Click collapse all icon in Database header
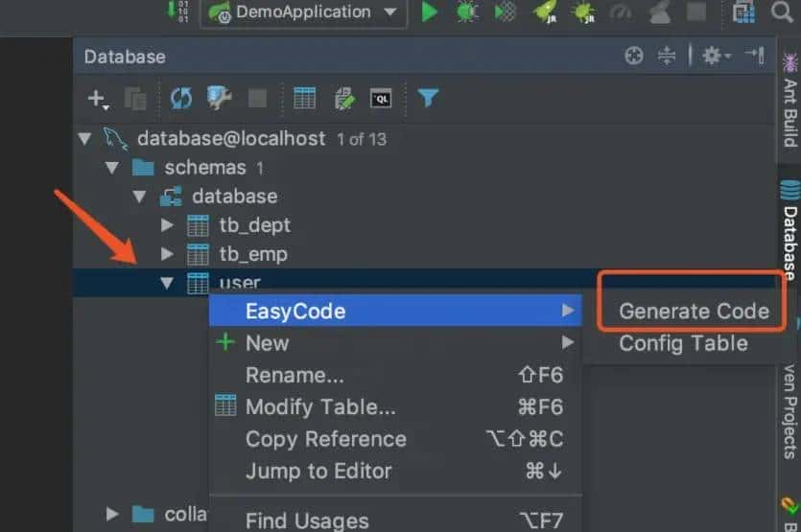801x532 pixels. tap(667, 56)
